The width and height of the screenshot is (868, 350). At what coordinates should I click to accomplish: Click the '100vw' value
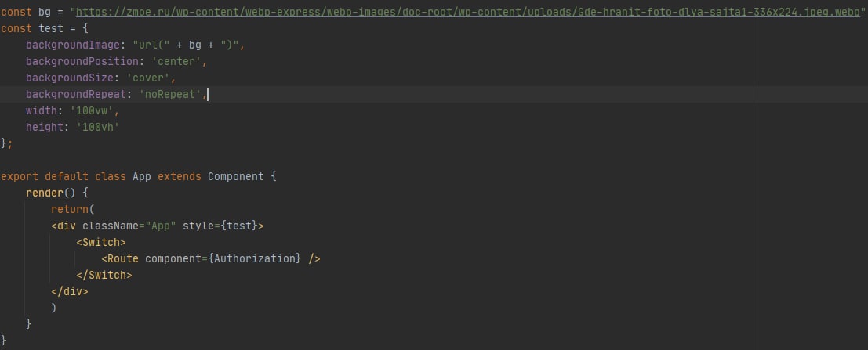[x=91, y=110]
